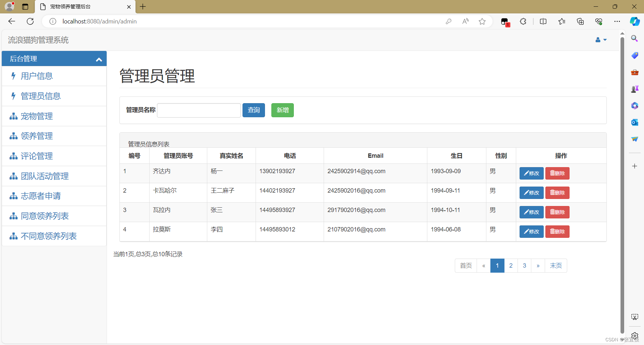Close the 宠物领养管理后台 tab
644x345 pixels.
coord(129,7)
